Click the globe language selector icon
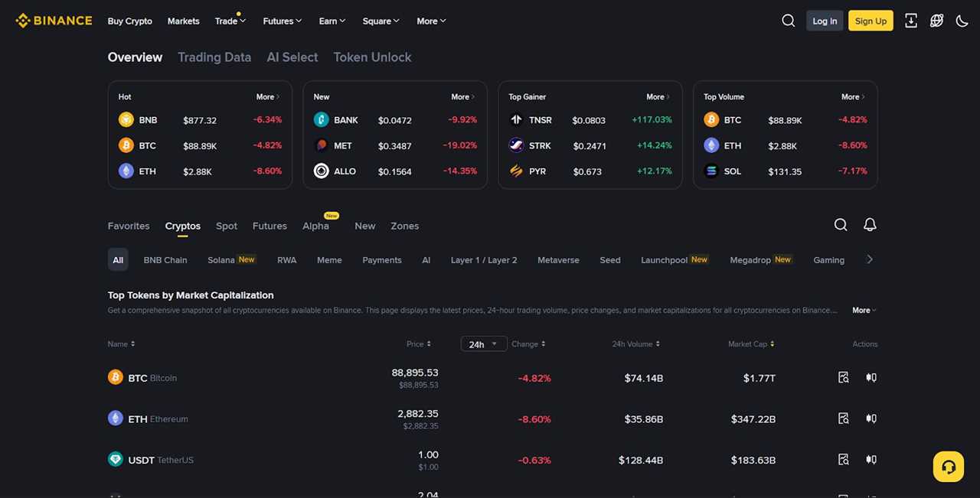This screenshot has width=980, height=498. [x=936, y=21]
